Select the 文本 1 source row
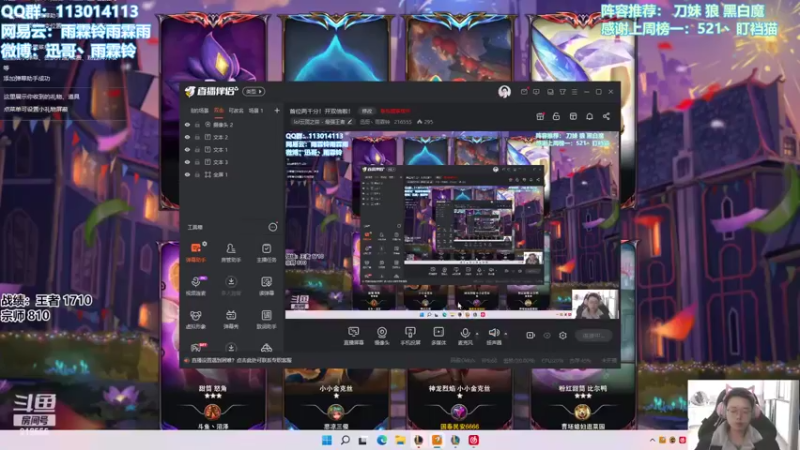 232,149
